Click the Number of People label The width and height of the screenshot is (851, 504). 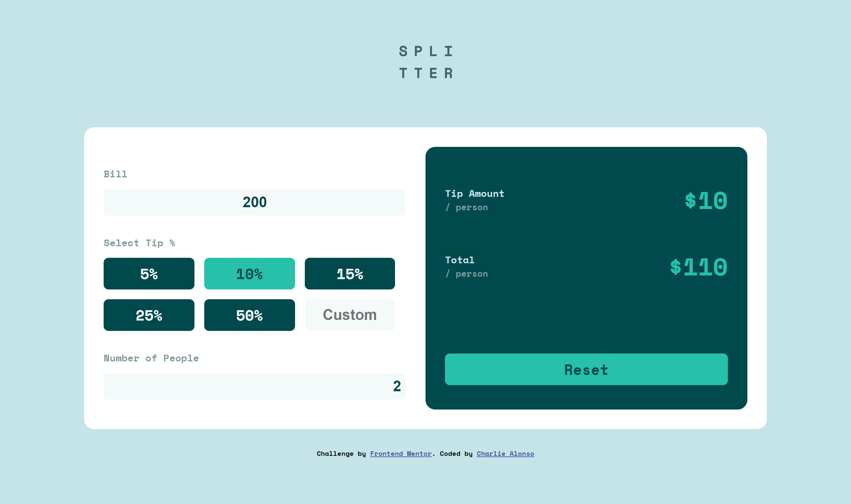[151, 358]
